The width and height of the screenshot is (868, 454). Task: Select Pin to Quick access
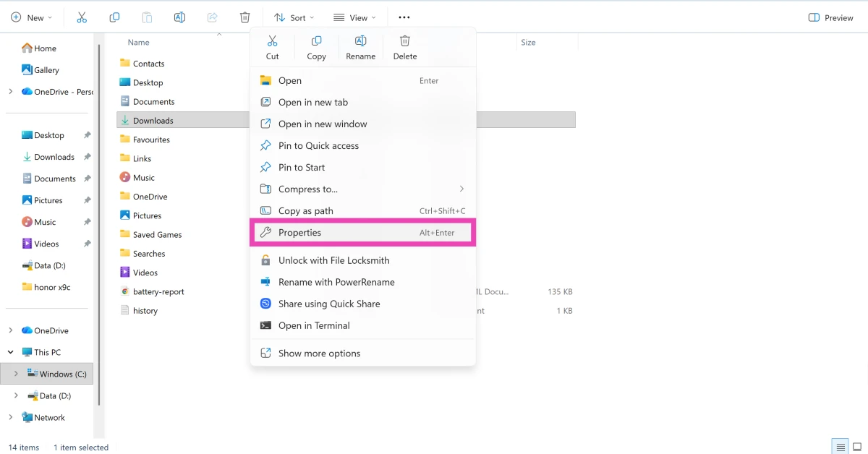[x=318, y=145]
